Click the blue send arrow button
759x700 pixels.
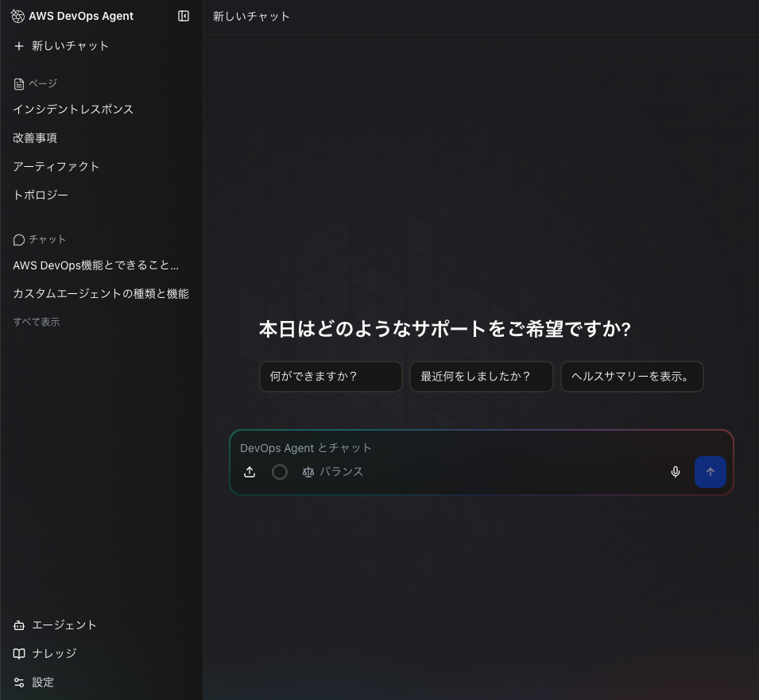(710, 472)
